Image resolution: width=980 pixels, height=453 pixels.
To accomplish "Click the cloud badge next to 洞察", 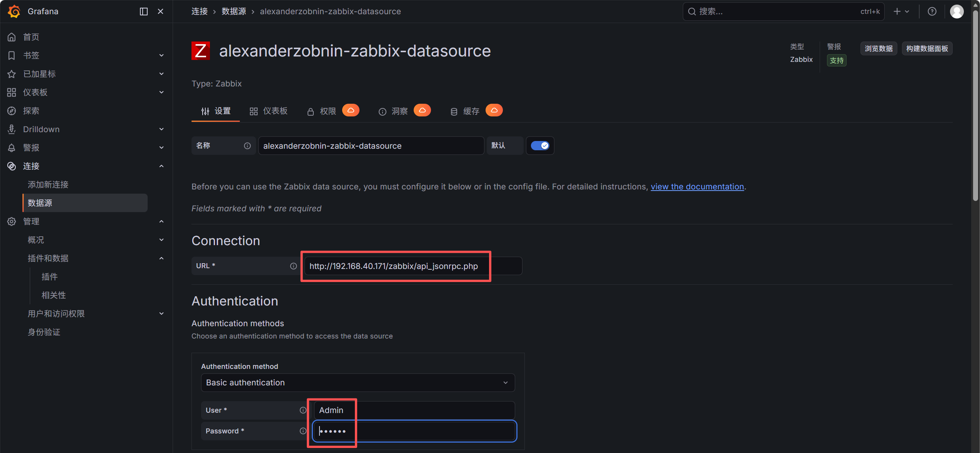I will point(422,110).
